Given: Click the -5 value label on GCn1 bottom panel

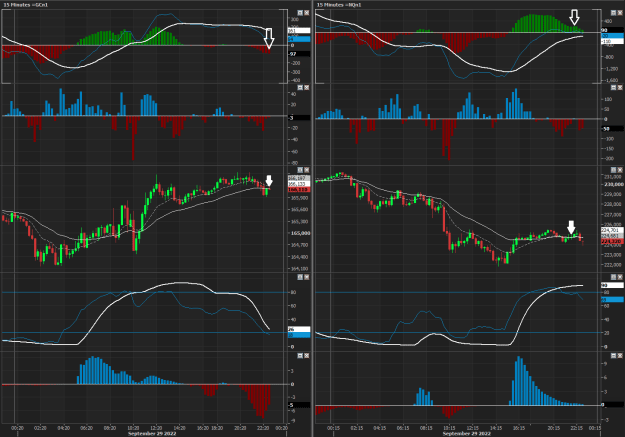Looking at the screenshot, I should (299, 405).
